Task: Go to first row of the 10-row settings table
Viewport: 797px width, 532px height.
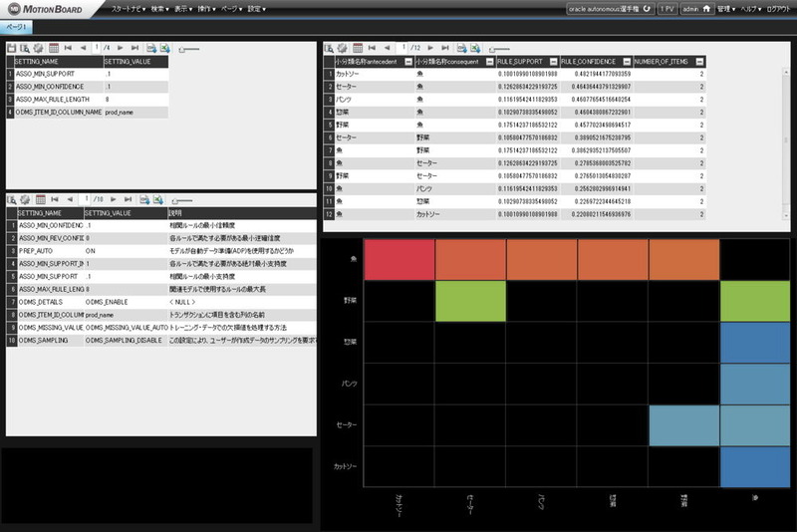Action: point(55,199)
